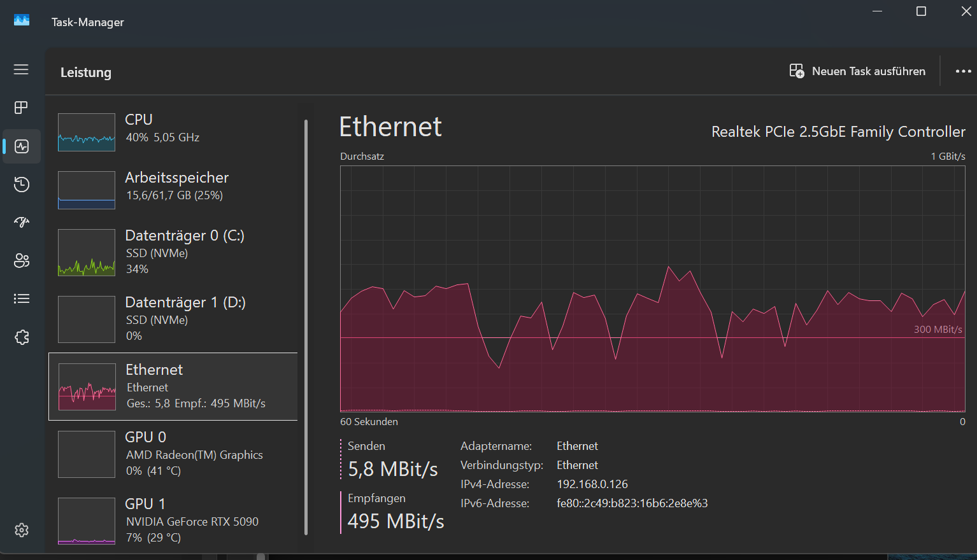
Task: Click the large Ethernet title heading
Action: 390,127
